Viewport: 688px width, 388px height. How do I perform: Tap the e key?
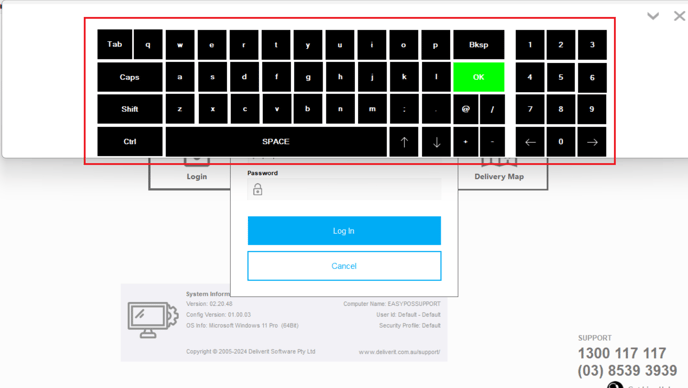(x=212, y=45)
